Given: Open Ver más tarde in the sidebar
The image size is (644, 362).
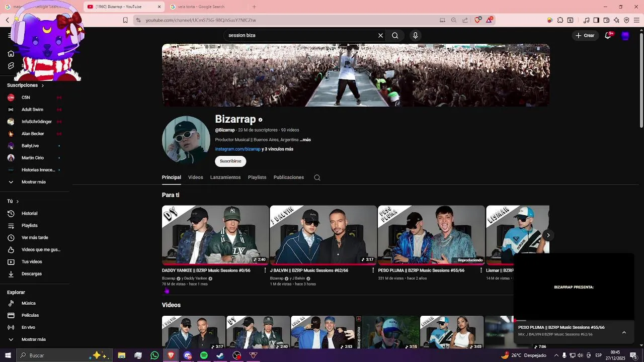Looking at the screenshot, I should click(34, 238).
